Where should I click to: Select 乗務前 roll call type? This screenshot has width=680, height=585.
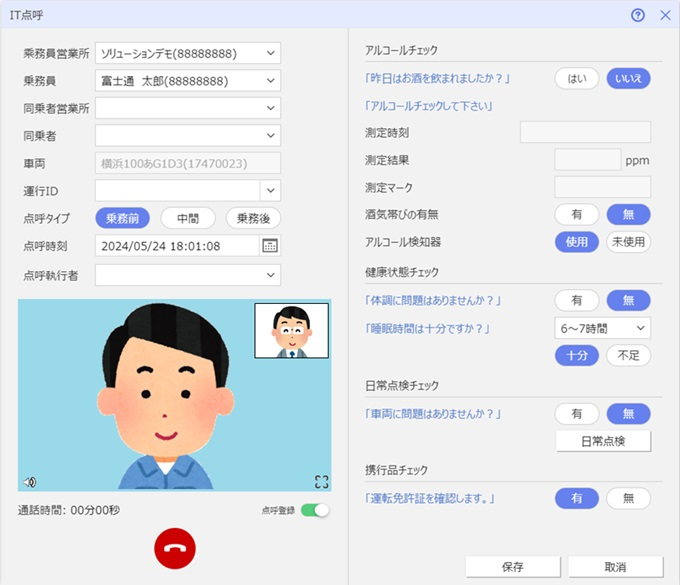[x=123, y=218]
